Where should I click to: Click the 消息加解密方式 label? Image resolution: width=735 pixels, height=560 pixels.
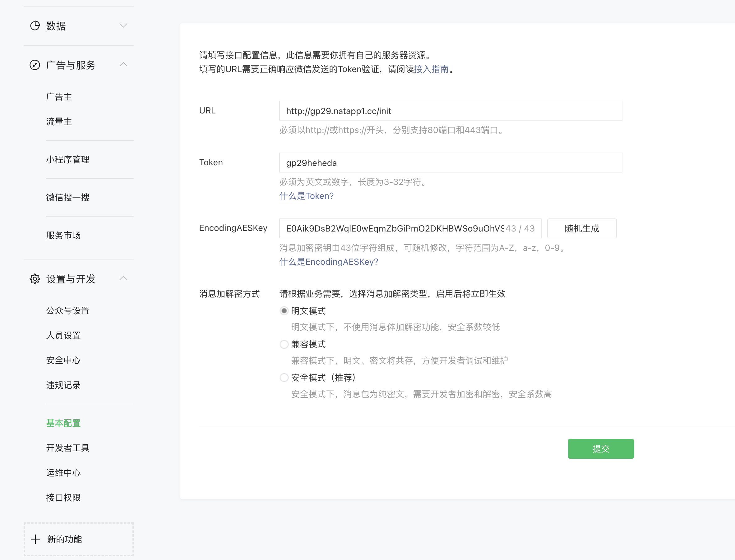coord(229,294)
